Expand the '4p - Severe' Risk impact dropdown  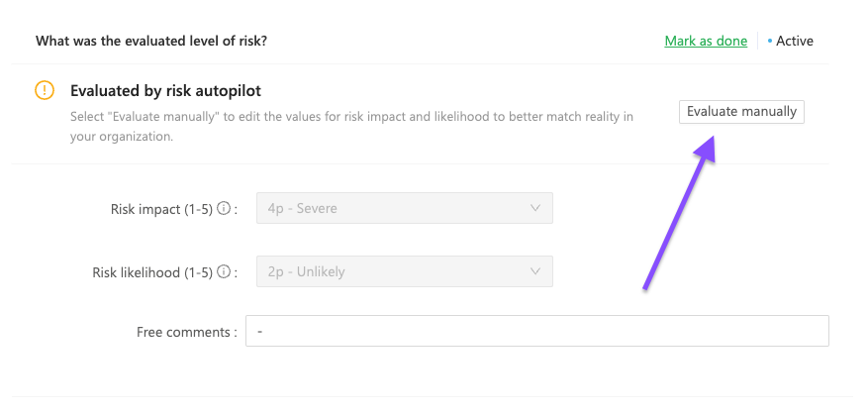coord(405,208)
